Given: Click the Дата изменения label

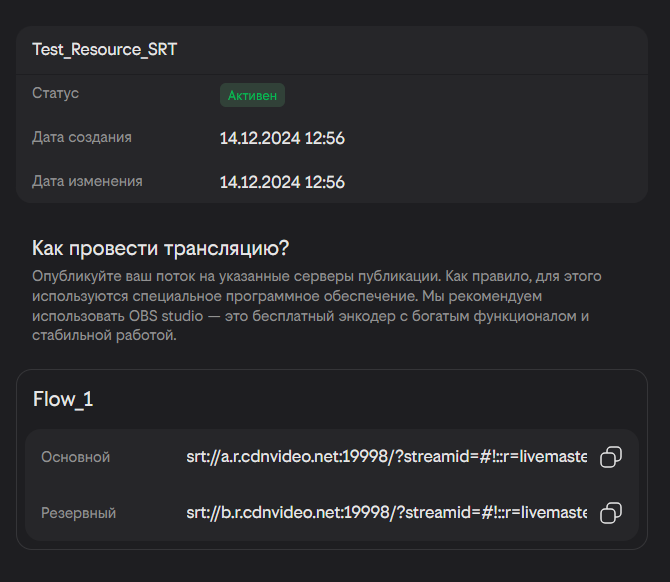Looking at the screenshot, I should [87, 181].
